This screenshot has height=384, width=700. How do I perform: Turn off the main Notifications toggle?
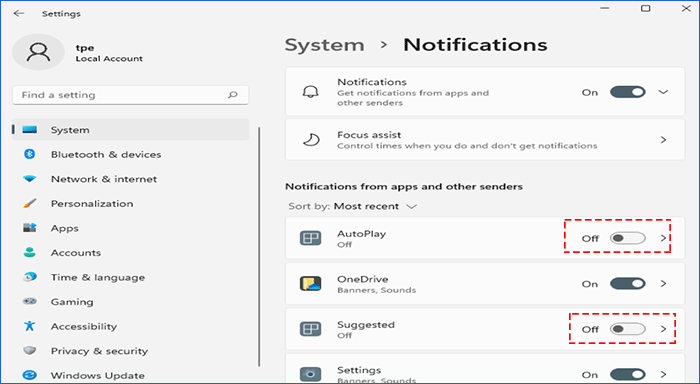tap(628, 92)
